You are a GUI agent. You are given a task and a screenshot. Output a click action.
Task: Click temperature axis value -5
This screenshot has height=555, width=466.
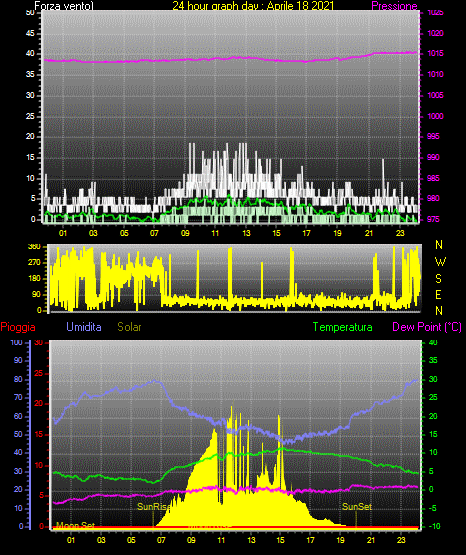pyautogui.click(x=432, y=508)
